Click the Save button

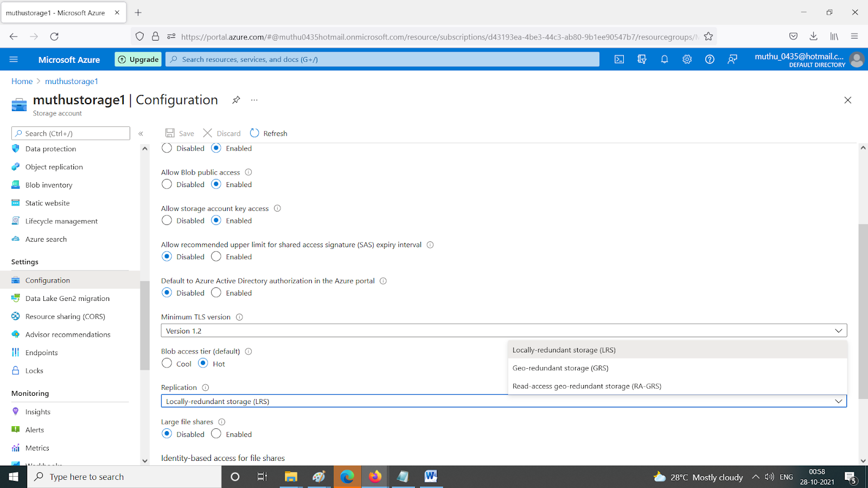click(180, 133)
